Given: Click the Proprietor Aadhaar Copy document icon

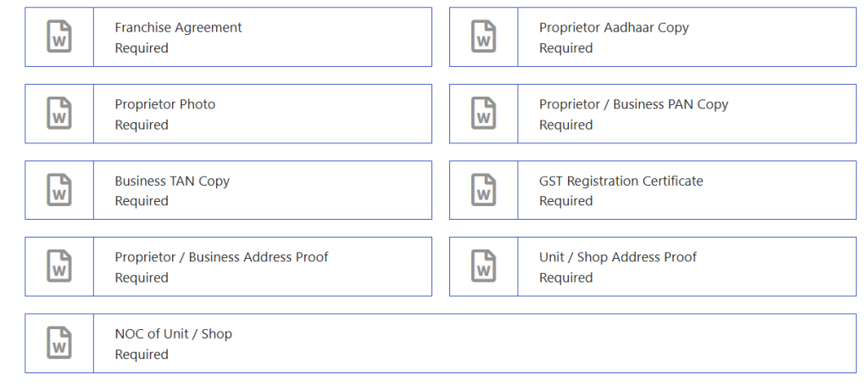Looking at the screenshot, I should pyautogui.click(x=483, y=37).
